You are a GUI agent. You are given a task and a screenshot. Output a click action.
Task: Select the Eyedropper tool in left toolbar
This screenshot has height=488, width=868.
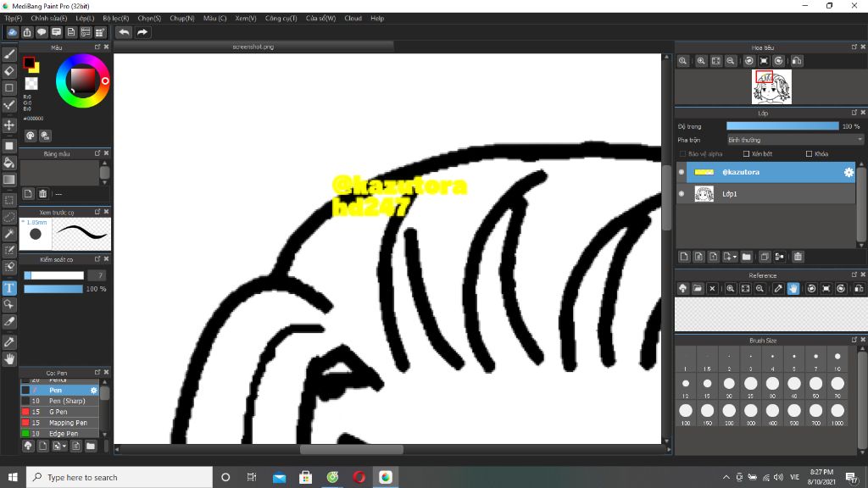(9, 342)
